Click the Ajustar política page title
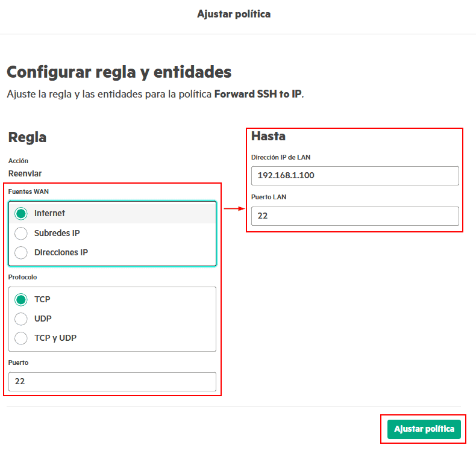This screenshot has height=451, width=476. [234, 14]
